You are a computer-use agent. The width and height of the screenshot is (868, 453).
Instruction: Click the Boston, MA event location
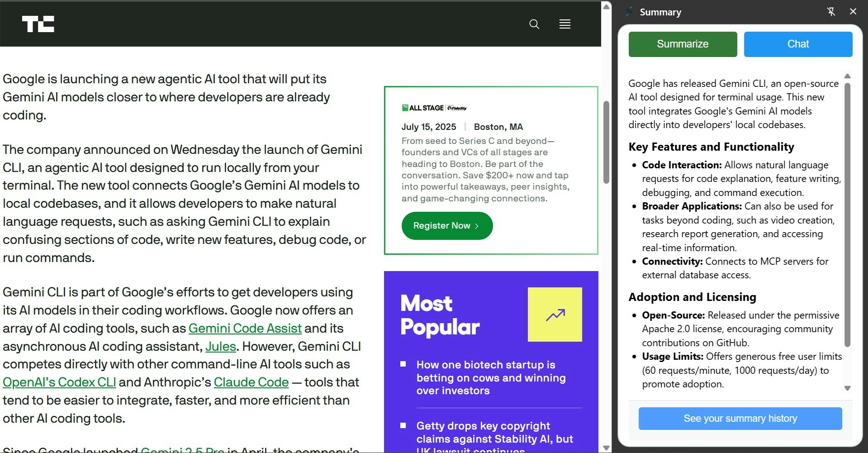[x=498, y=127]
